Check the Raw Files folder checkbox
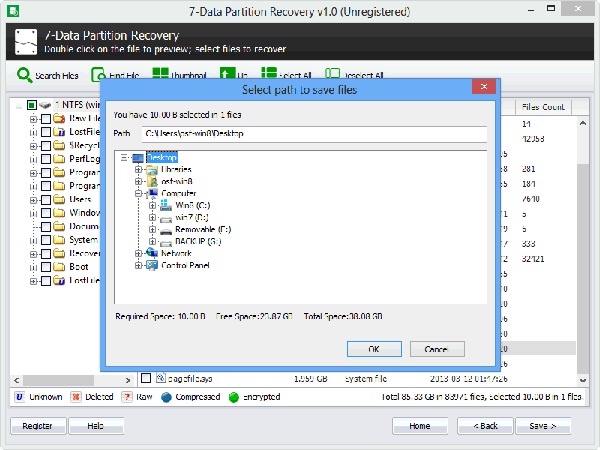Image resolution: width=600 pixels, height=450 pixels. pyautogui.click(x=46, y=119)
